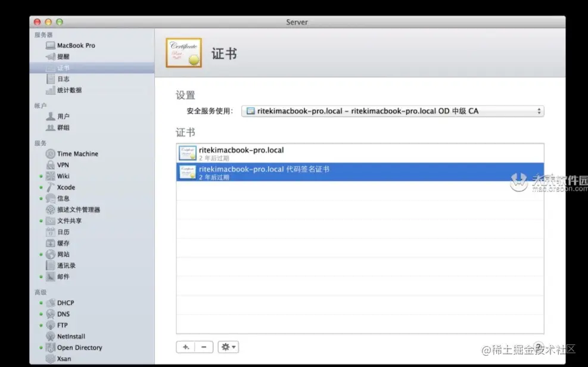This screenshot has height=367, width=588.
Task: Open the 文件共享 file sharing service
Action: tap(64, 221)
